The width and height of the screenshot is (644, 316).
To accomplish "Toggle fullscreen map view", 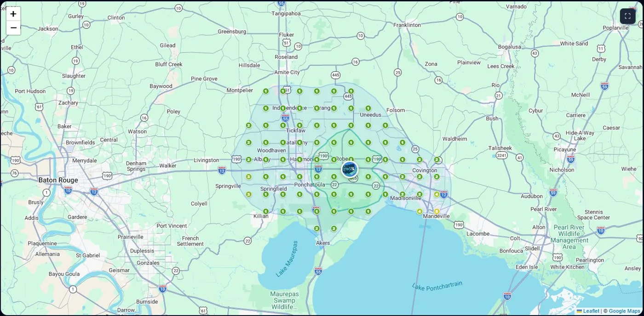I will pos(627,16).
